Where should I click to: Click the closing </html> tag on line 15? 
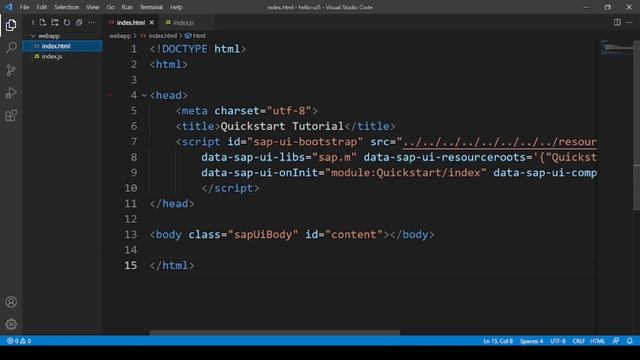pyautogui.click(x=172, y=265)
